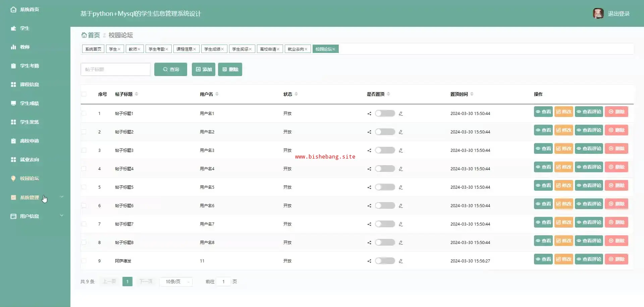Close the 学生考勤 tab with its X icon
Screen dimensions: 644x307
(167, 49)
